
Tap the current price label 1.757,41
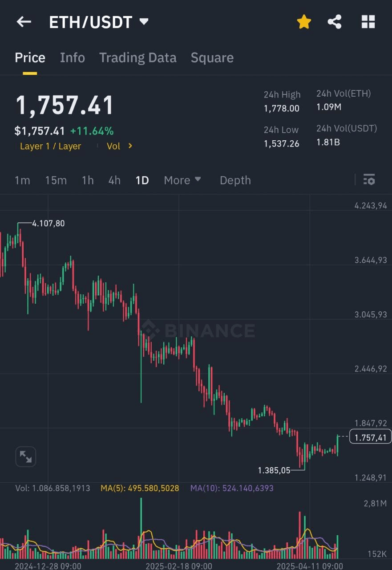(x=371, y=437)
